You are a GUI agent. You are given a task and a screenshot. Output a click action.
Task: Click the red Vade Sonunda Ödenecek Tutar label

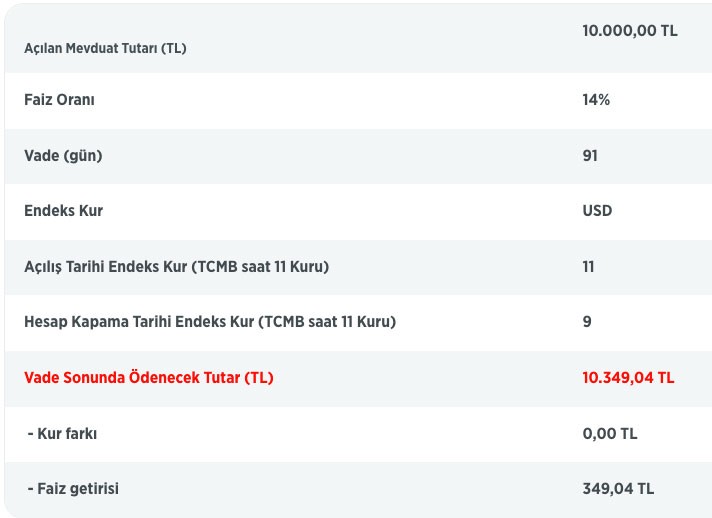click(x=148, y=378)
